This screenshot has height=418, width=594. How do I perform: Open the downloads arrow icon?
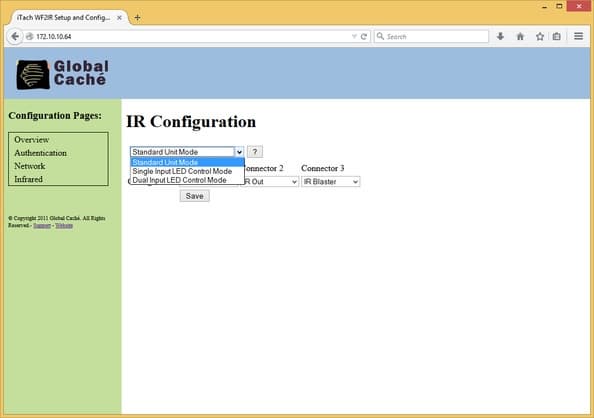(x=500, y=36)
